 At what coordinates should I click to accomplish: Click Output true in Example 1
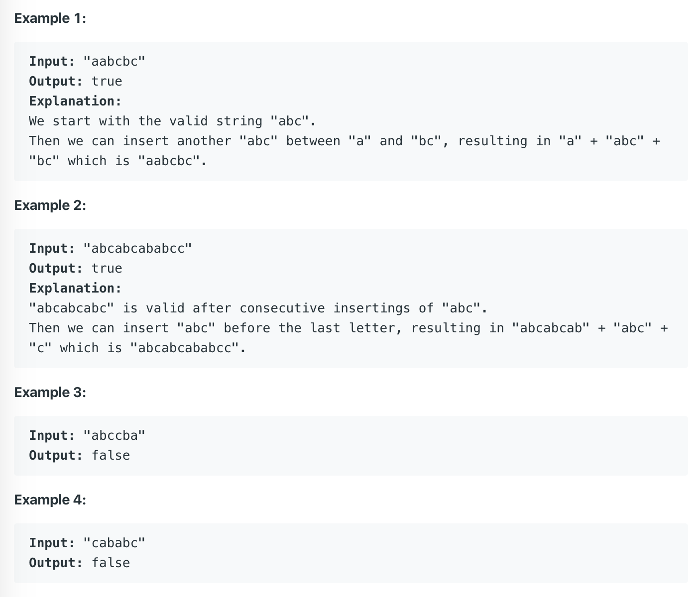pos(76,82)
